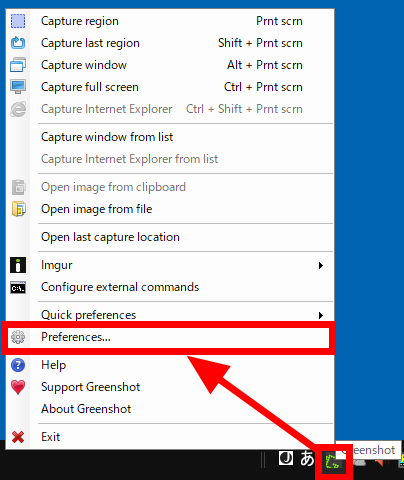Click the Capture last region icon
The width and height of the screenshot is (404, 480).
click(18, 43)
